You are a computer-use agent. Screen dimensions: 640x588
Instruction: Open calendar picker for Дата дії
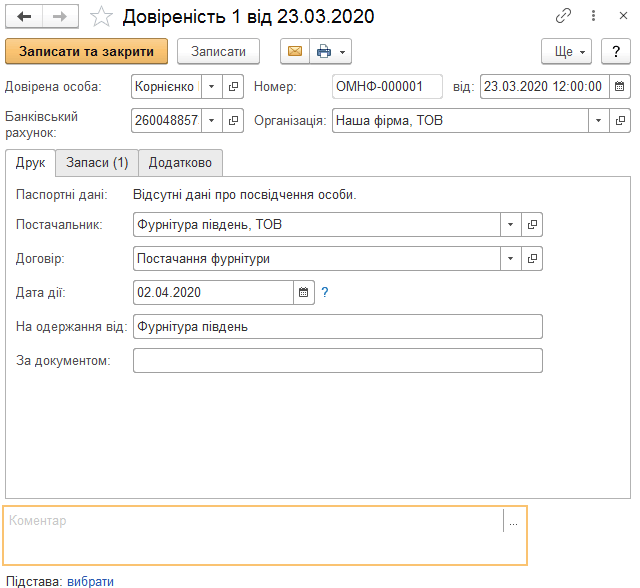(304, 292)
